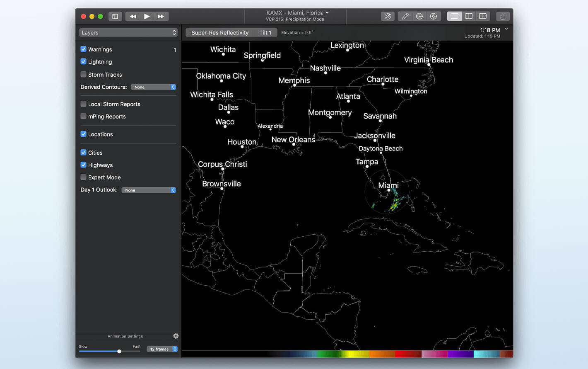Click the Savannah city label
This screenshot has height=369, width=588.
(x=380, y=116)
